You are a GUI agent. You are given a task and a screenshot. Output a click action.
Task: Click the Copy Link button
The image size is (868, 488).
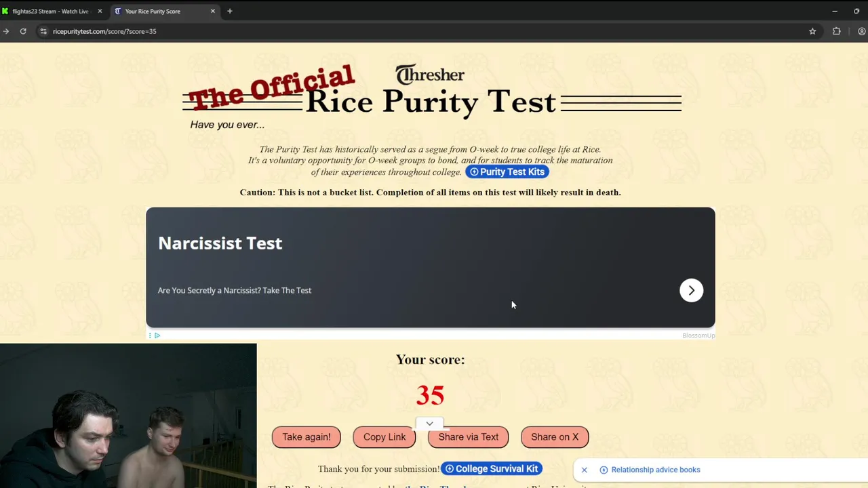tap(384, 437)
